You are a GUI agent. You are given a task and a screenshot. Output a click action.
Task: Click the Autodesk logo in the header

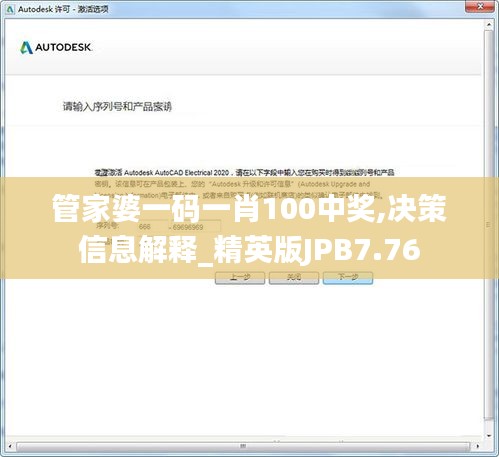[x=56, y=48]
